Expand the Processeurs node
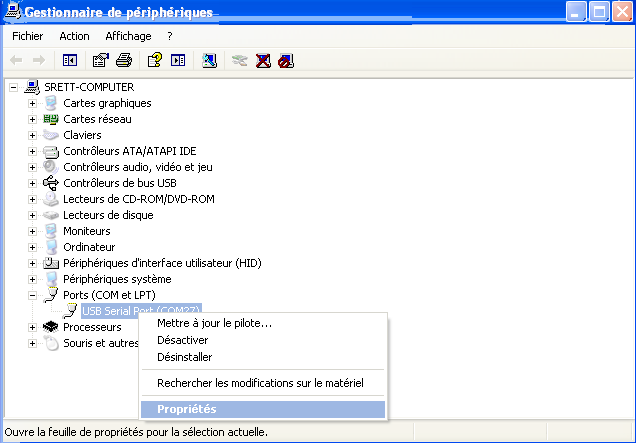Viewport: 636px width, 443px height. (32, 327)
